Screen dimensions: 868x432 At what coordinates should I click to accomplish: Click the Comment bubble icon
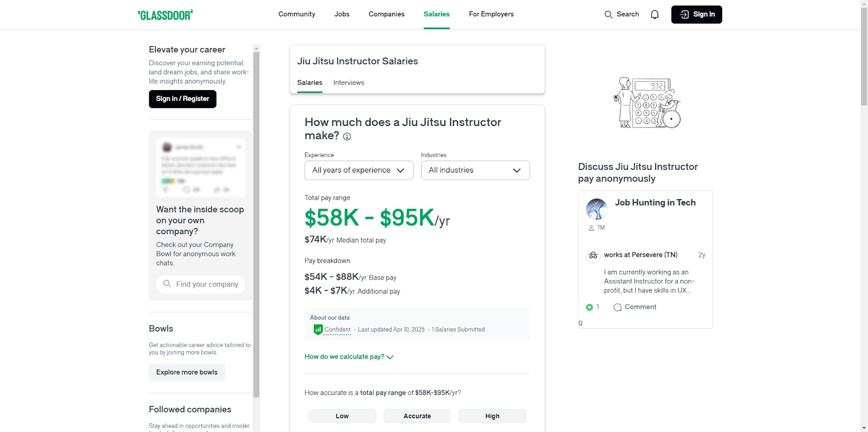[617, 307]
